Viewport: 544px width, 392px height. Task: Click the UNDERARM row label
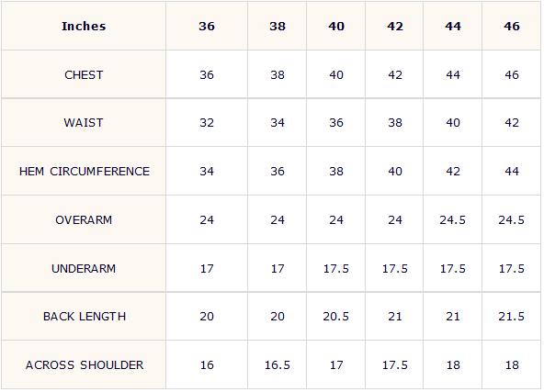pyautogui.click(x=84, y=269)
